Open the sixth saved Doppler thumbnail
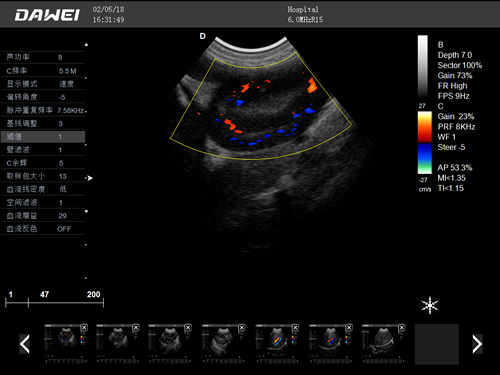The width and height of the screenshot is (500, 375). click(x=330, y=343)
